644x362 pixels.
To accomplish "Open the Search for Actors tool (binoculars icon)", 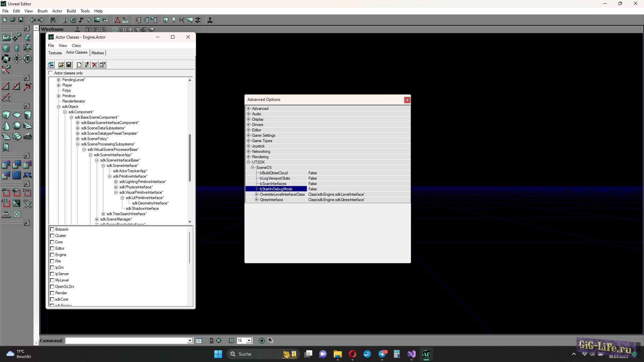I will 53,20.
